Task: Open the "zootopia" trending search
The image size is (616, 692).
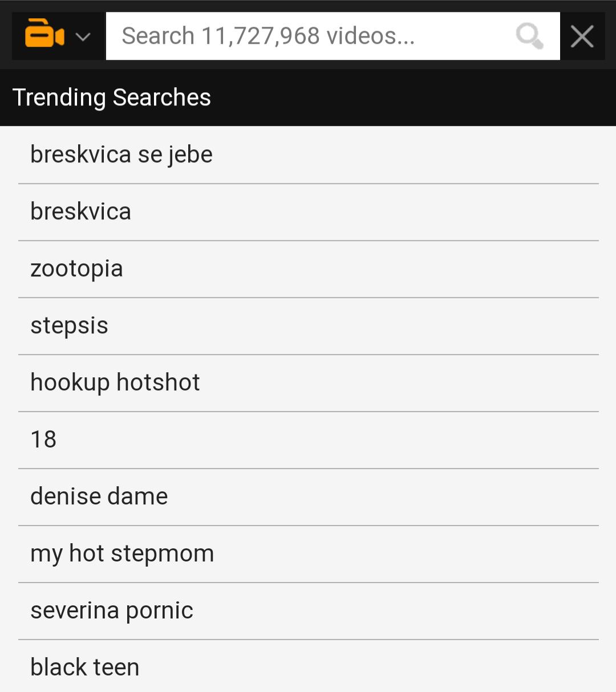Action: click(76, 268)
